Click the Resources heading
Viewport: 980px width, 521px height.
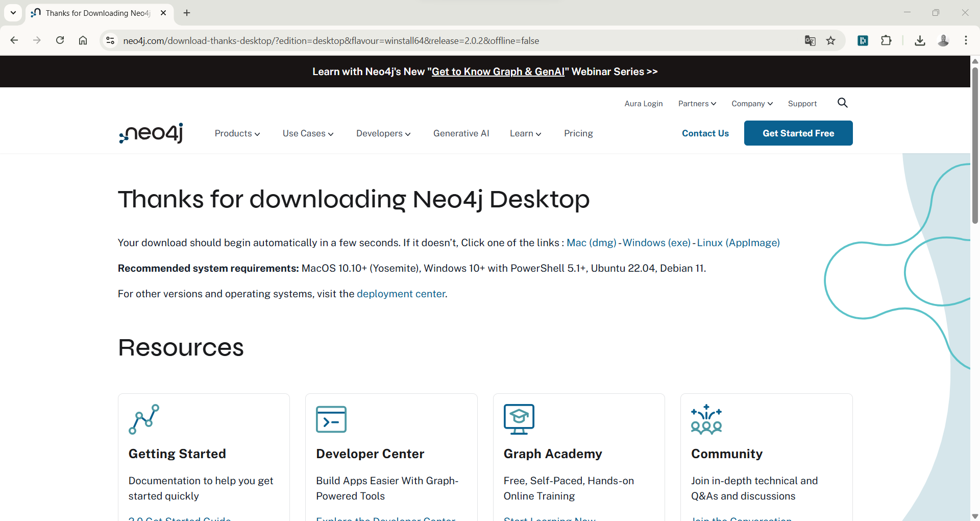181,348
